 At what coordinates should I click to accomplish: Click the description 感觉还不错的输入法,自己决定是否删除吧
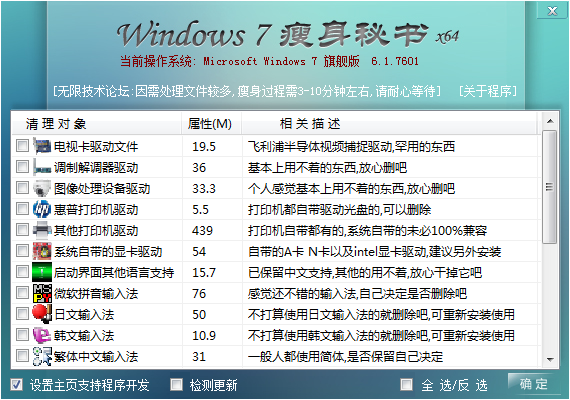coord(357,294)
